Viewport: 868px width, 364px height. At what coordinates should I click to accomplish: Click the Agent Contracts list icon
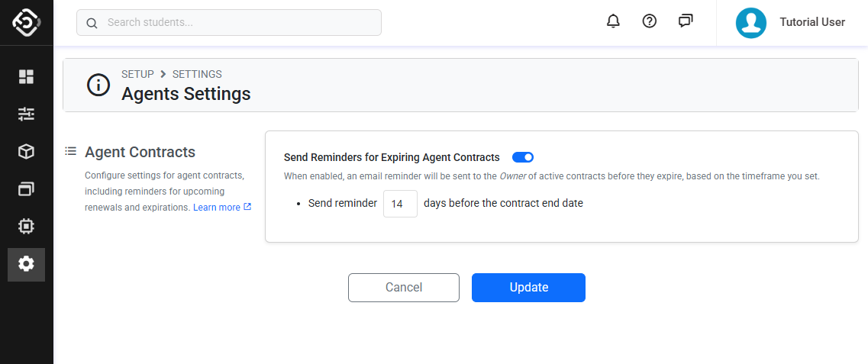[x=71, y=151]
